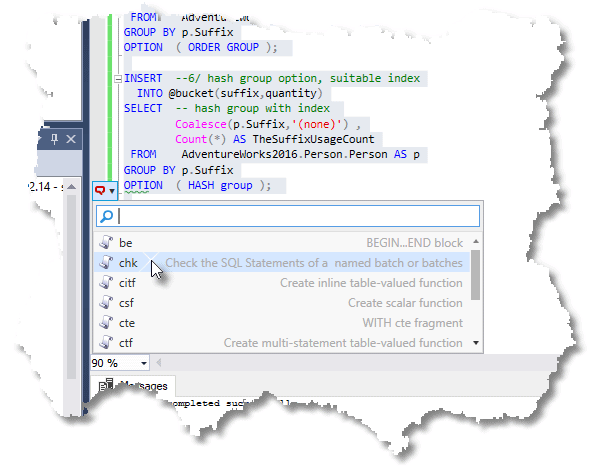Screen dimensions: 590x469
Task: Click the snippet list scroll up arrow
Action: [x=476, y=241]
